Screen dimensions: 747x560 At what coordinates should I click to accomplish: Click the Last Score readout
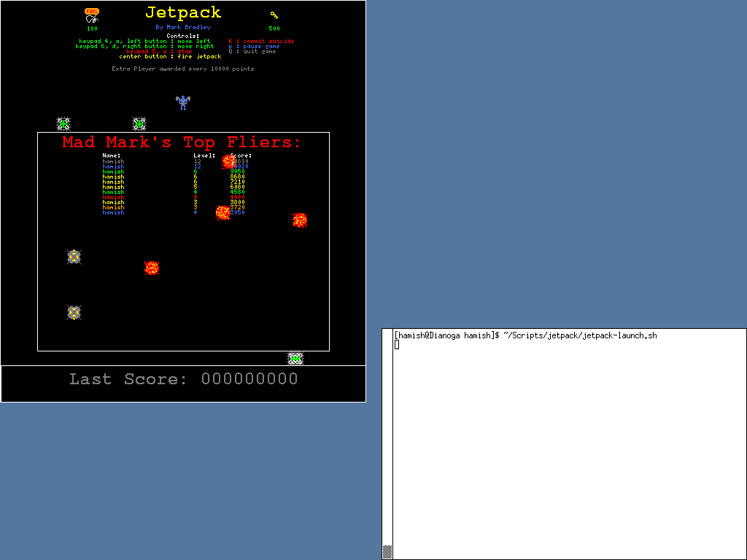tap(183, 379)
